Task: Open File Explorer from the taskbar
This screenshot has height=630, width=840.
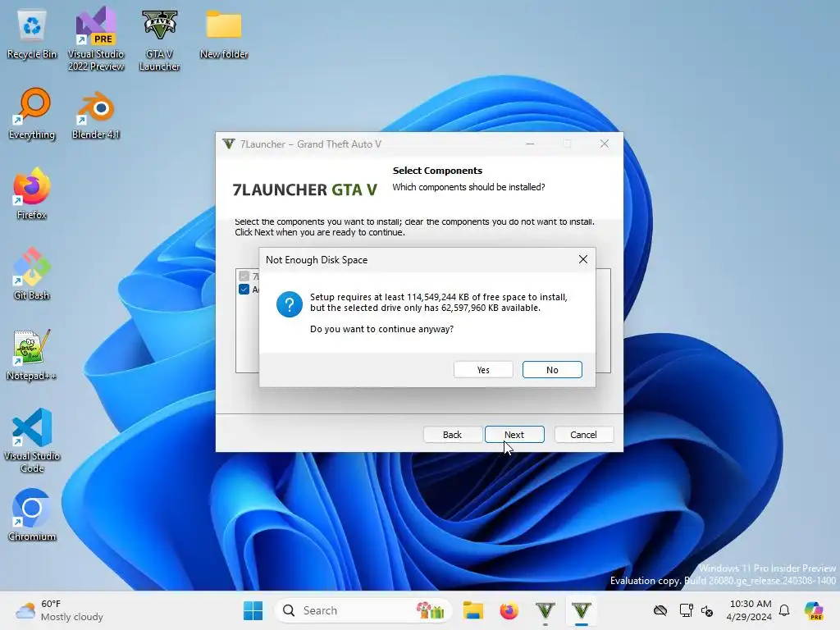Action: tap(473, 610)
